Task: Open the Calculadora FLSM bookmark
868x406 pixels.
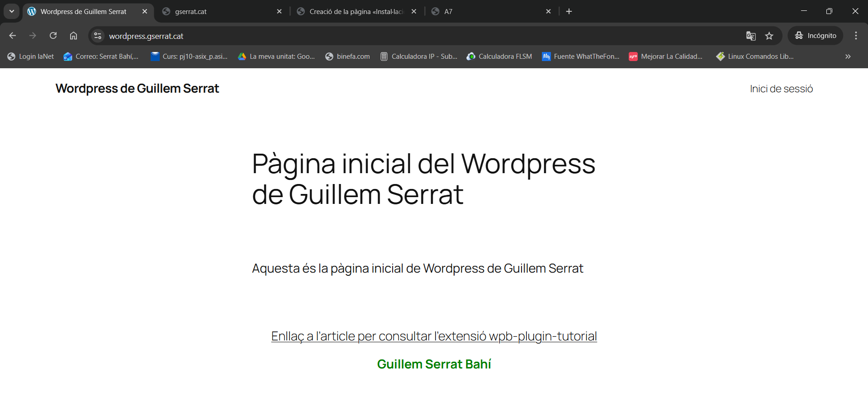Action: click(x=499, y=57)
